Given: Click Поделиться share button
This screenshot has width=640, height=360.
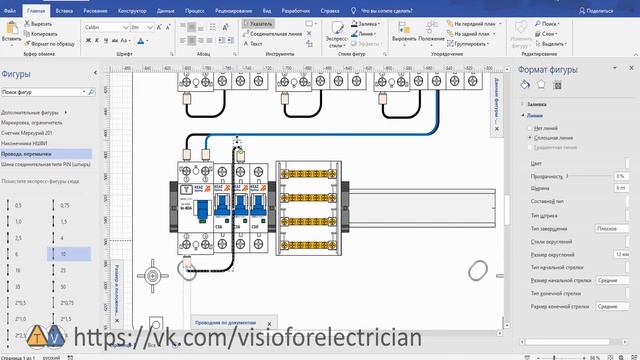Looking at the screenshot, I should (596, 11).
